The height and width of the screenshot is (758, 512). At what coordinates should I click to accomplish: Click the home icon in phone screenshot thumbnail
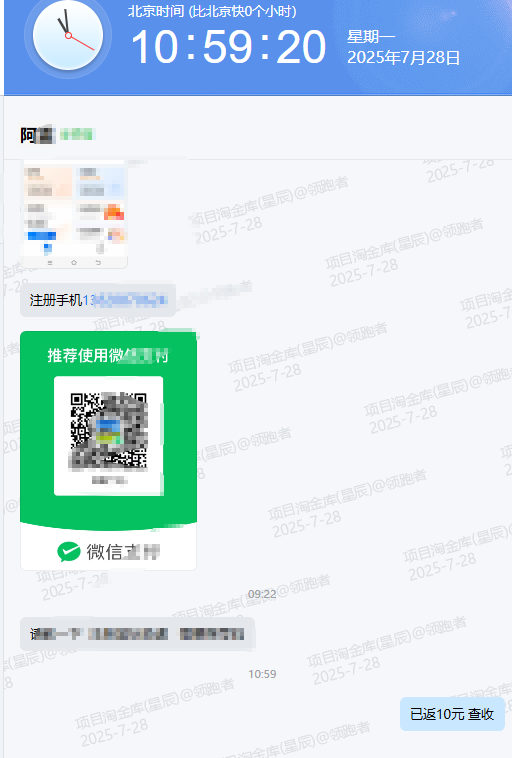pyautogui.click(x=74, y=262)
